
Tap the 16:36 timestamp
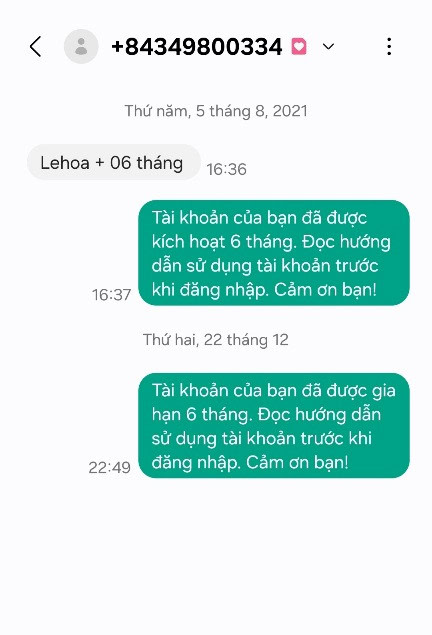(x=226, y=169)
